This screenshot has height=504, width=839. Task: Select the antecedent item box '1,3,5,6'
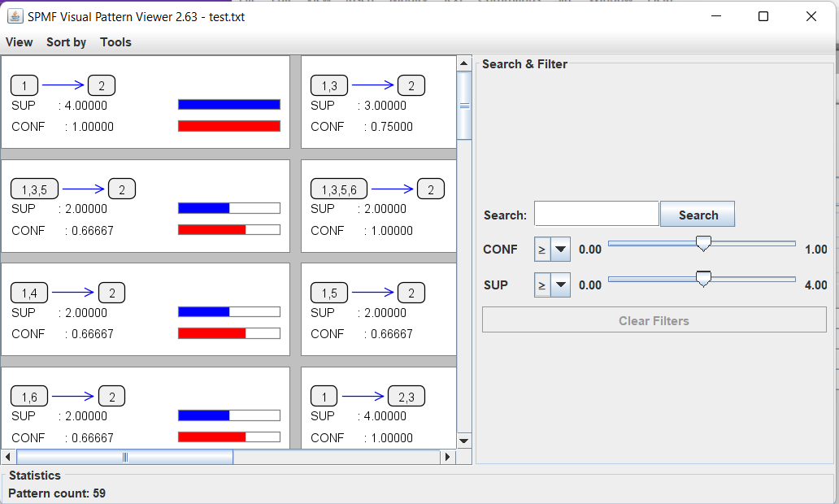(x=339, y=189)
